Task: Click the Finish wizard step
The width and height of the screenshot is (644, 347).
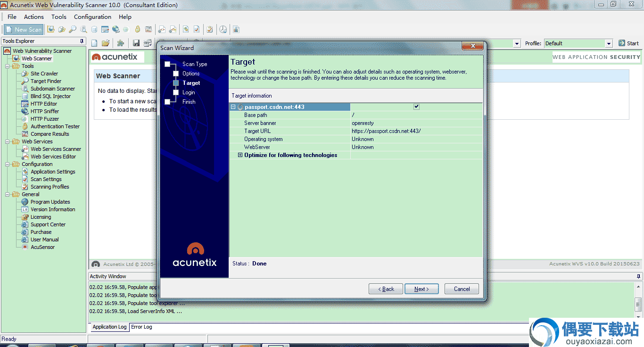Action: pos(189,102)
